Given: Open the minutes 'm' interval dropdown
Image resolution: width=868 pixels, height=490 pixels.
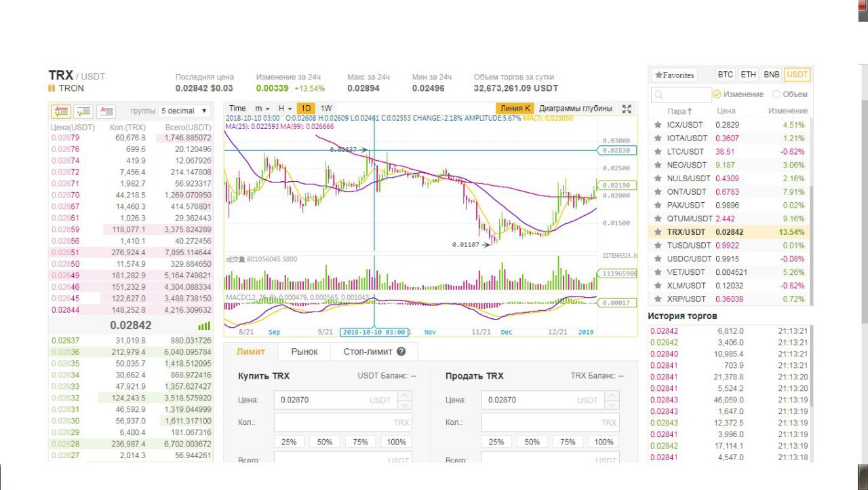Looking at the screenshot, I should click(262, 109).
